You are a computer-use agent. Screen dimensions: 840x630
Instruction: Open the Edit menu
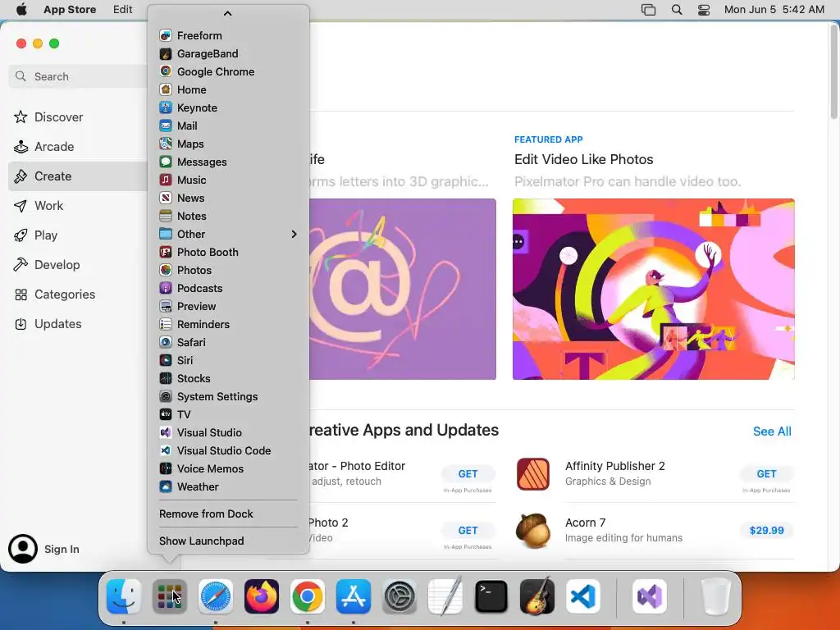(x=123, y=10)
